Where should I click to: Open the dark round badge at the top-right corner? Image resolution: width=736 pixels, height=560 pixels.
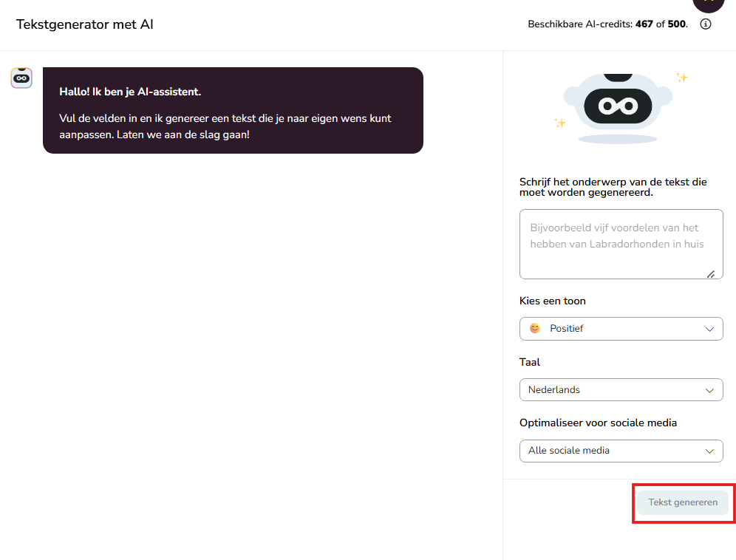pos(709,6)
